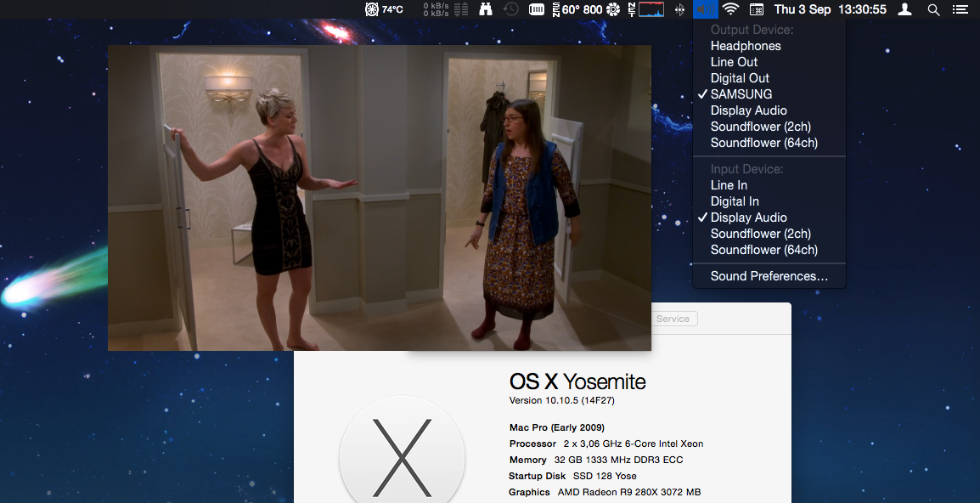Select checked Display Audio input device
The height and width of the screenshot is (503, 980).
769,218
